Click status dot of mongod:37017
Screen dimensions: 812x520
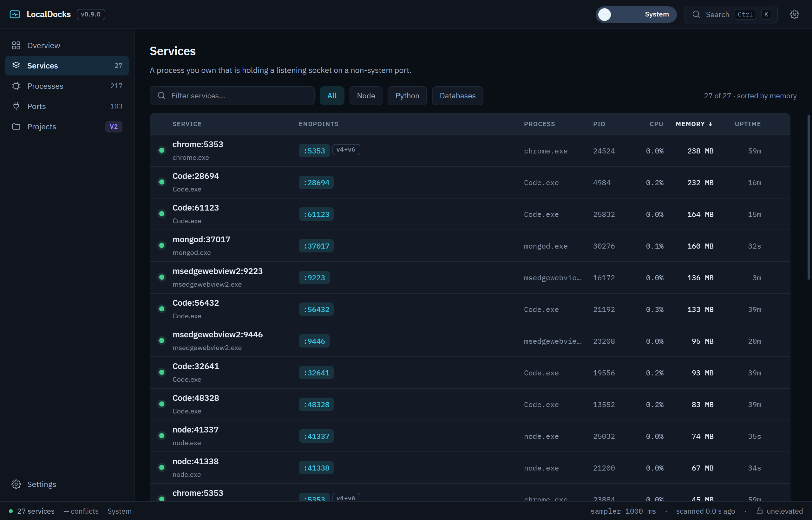click(162, 245)
